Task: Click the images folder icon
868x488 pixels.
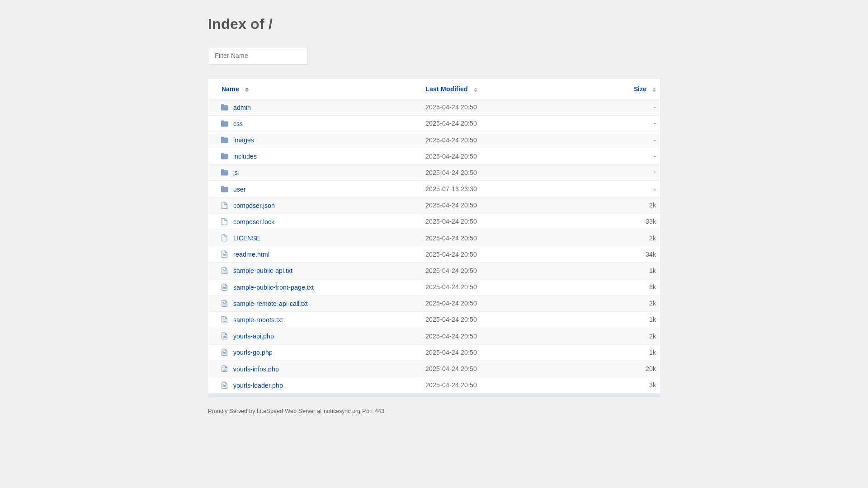Action: click(x=224, y=140)
